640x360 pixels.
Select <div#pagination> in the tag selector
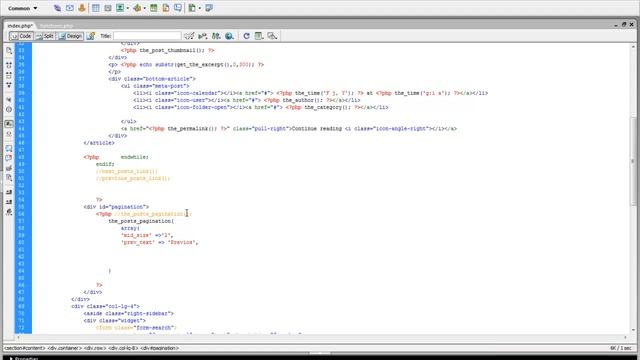[160, 348]
